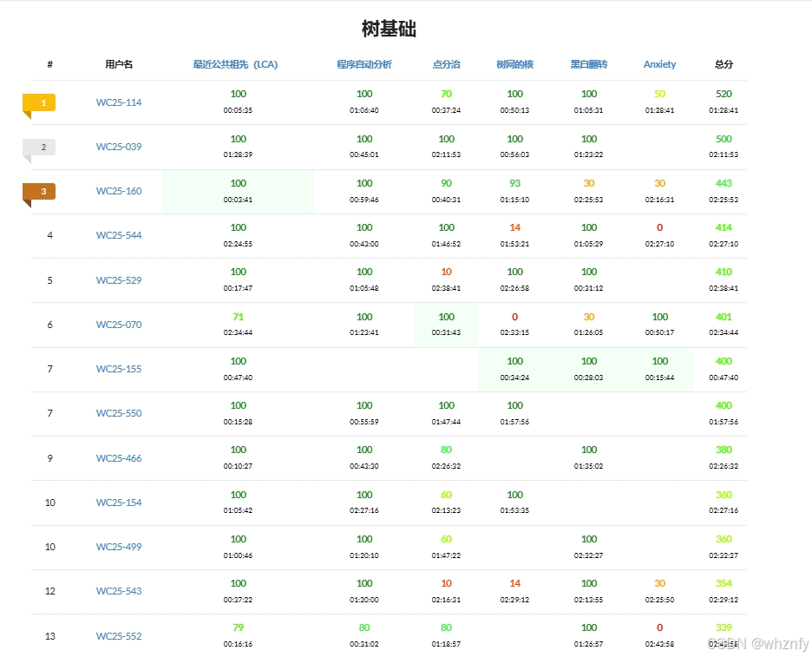Image resolution: width=812 pixels, height=657 pixels.
Task: Click WC25-544's 14 score in 树网的核
Action: (x=514, y=227)
